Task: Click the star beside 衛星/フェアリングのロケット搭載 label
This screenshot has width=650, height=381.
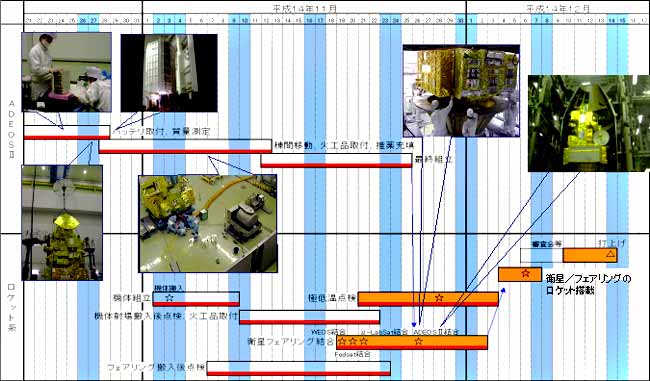Action: [x=526, y=273]
